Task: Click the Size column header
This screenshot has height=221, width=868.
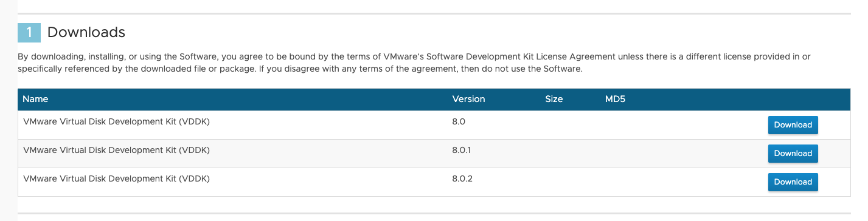Action: click(554, 99)
